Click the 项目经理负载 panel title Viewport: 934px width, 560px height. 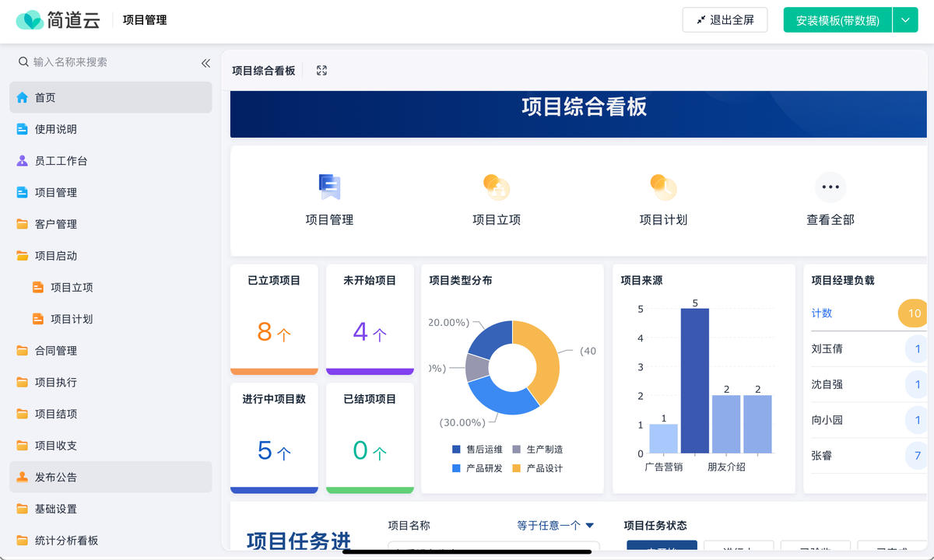[x=843, y=280]
